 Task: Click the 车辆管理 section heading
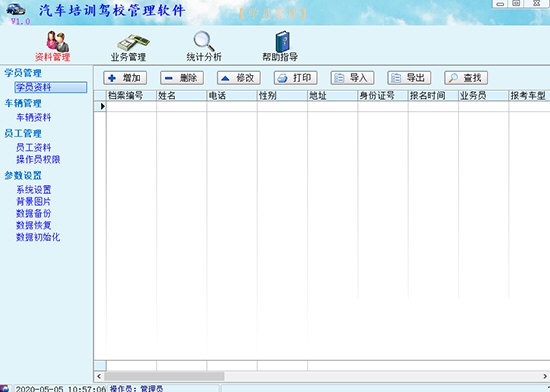pyautogui.click(x=23, y=103)
